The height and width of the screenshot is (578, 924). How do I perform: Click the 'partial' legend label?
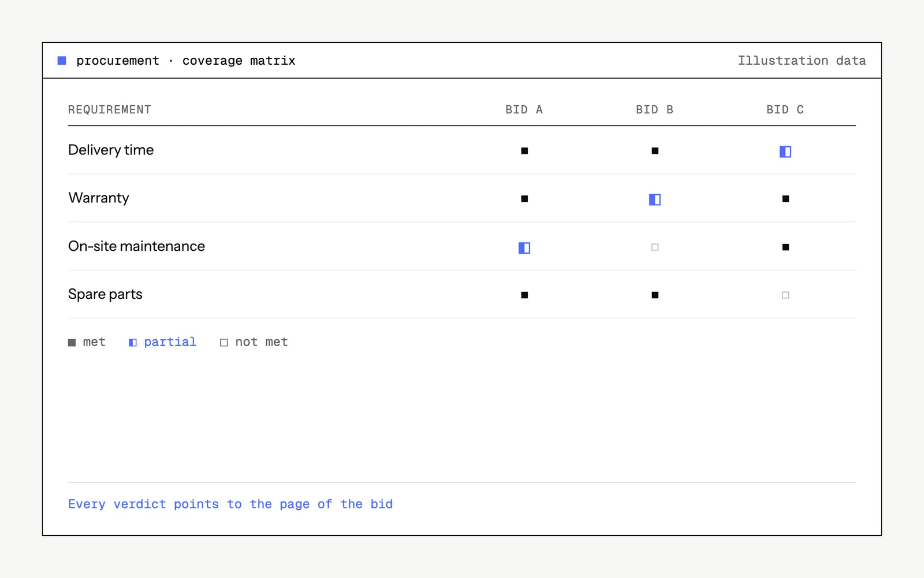pyautogui.click(x=170, y=342)
